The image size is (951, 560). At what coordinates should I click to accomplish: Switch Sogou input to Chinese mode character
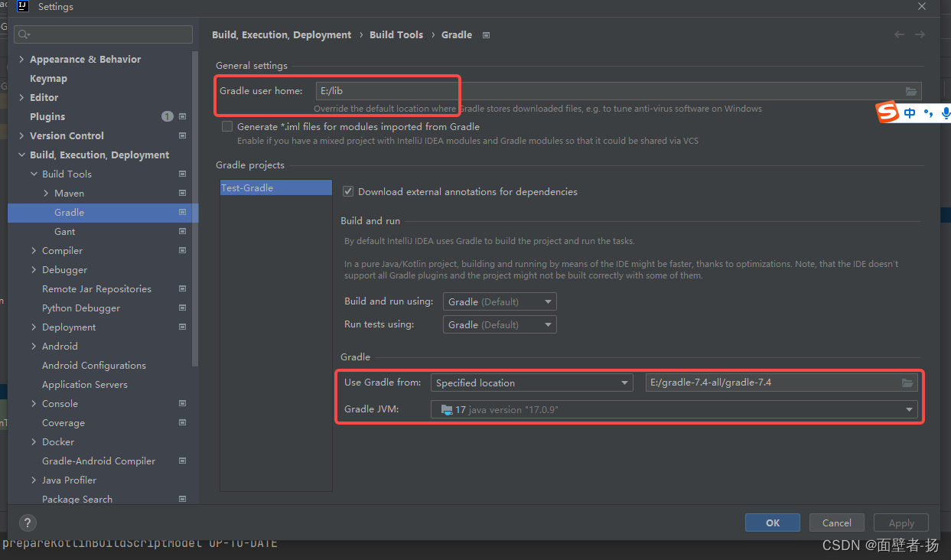pyautogui.click(x=910, y=113)
